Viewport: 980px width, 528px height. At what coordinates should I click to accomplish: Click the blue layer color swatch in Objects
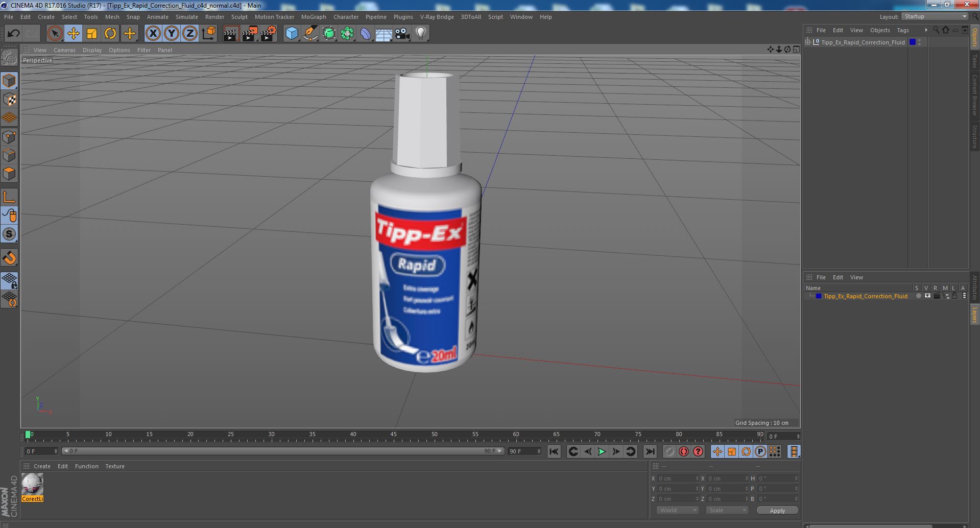tap(913, 42)
